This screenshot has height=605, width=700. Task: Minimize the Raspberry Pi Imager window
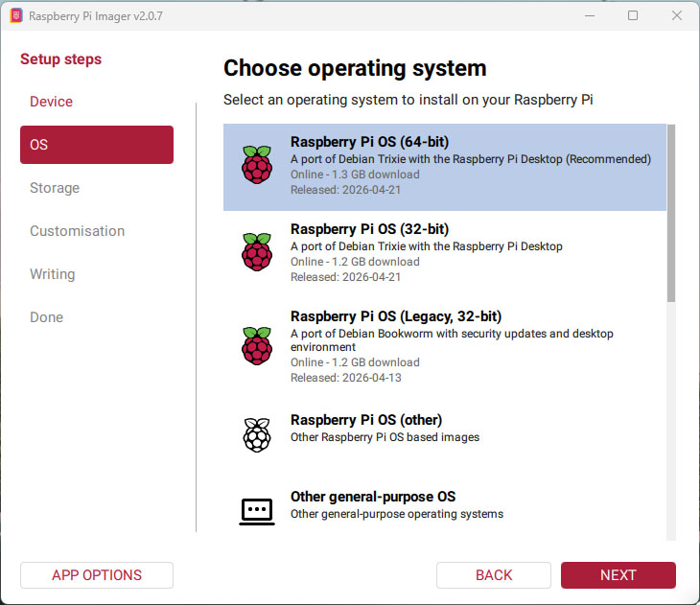click(590, 15)
